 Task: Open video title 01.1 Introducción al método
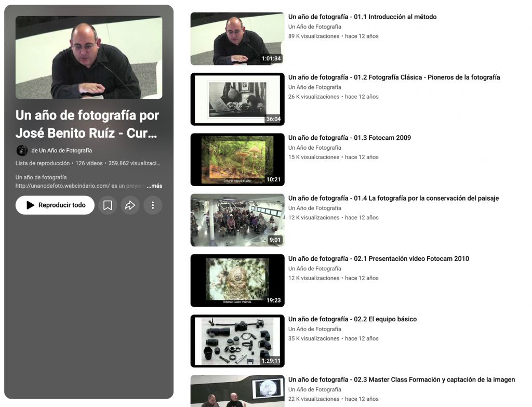pos(362,17)
